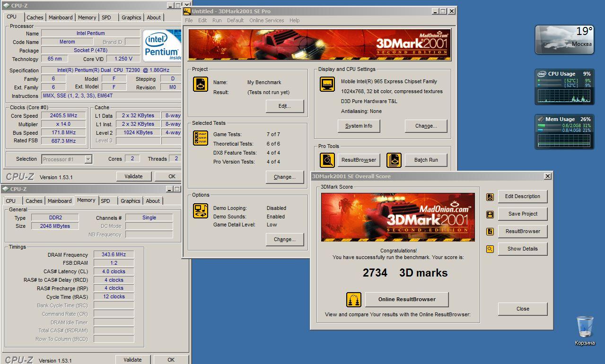
Task: Click Change... button under Selected Tests
Action: [x=285, y=177]
